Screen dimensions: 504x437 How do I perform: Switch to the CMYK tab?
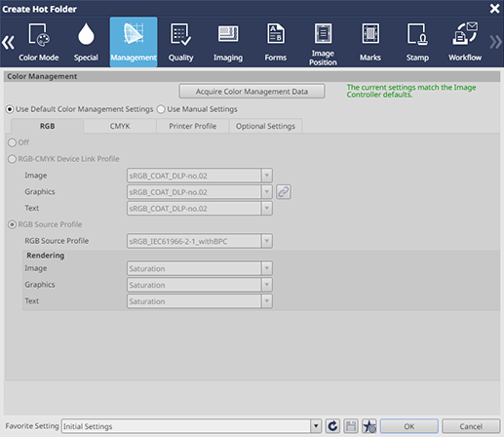coord(120,126)
